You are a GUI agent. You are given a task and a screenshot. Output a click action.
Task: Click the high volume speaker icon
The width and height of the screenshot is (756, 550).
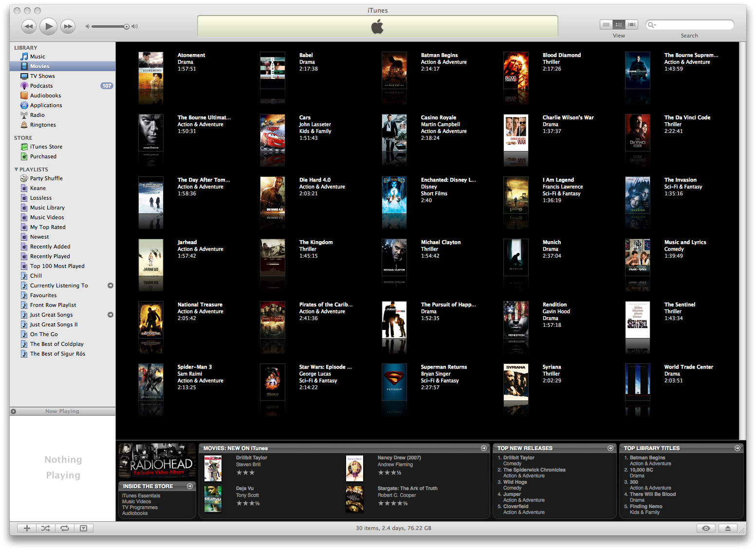pos(135,27)
